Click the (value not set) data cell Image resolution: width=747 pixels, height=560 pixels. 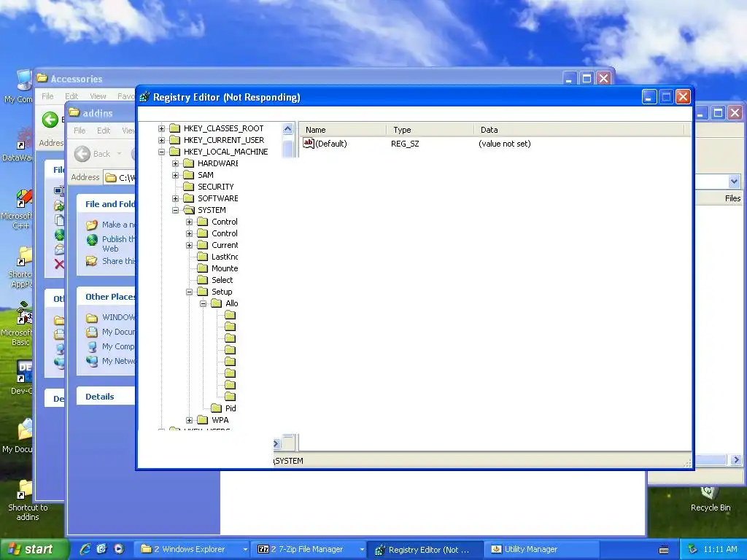click(505, 144)
